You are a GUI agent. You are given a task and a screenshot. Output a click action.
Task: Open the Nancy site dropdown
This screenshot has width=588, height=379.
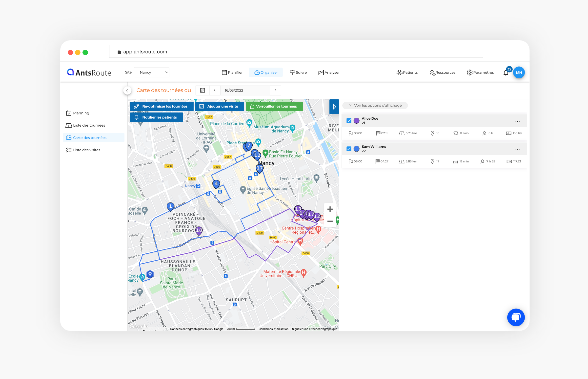click(152, 72)
